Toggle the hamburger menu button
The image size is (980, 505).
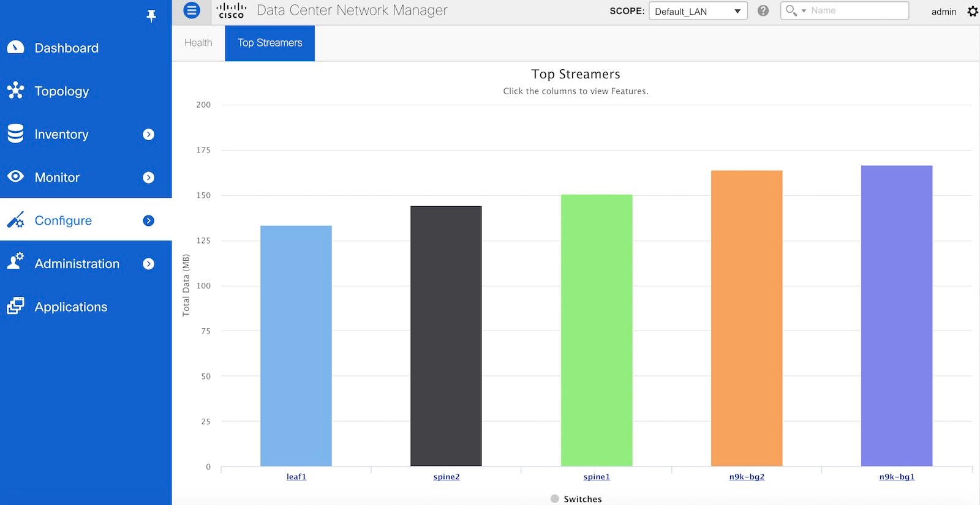pyautogui.click(x=192, y=10)
